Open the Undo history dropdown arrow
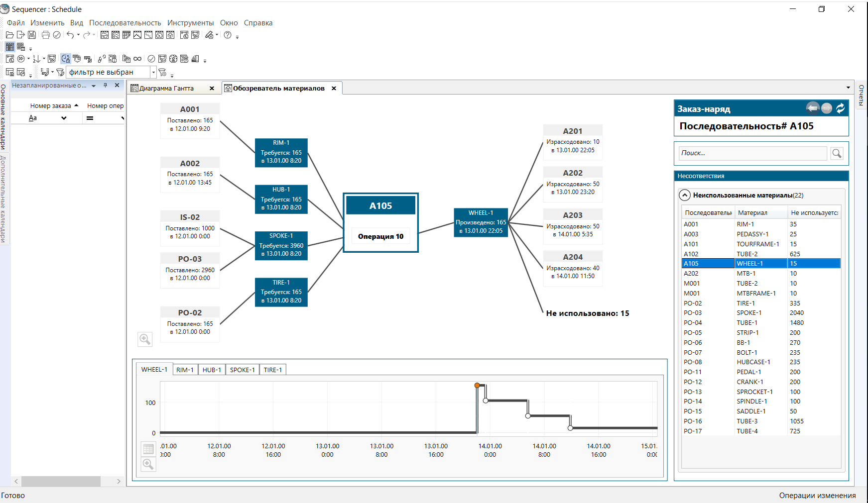The height and width of the screenshot is (503, 868). pos(78,35)
